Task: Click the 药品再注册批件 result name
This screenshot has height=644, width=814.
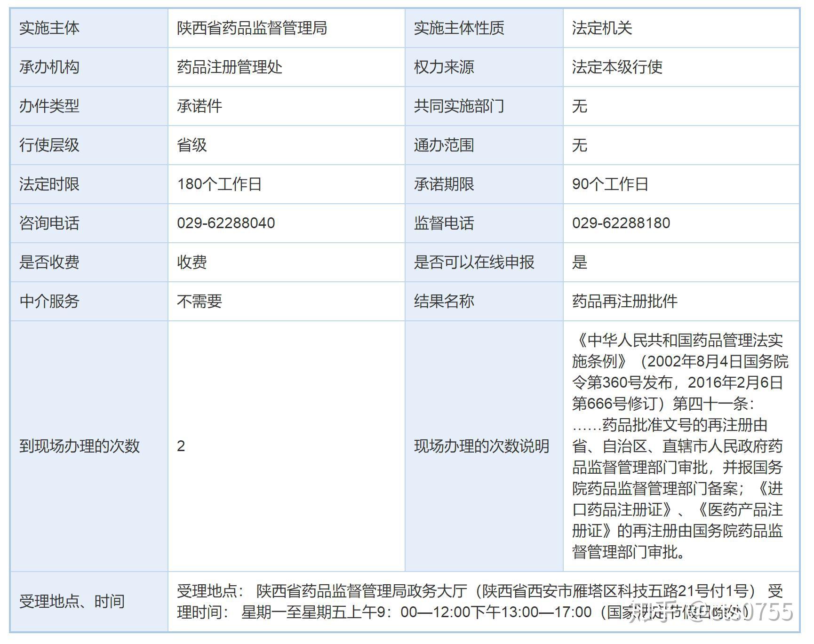Action: [x=625, y=301]
